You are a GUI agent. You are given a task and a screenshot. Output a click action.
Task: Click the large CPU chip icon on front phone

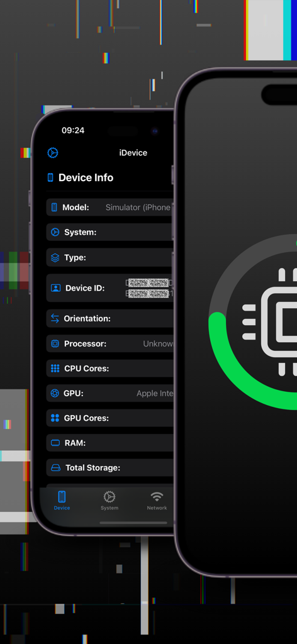pyautogui.click(x=269, y=321)
